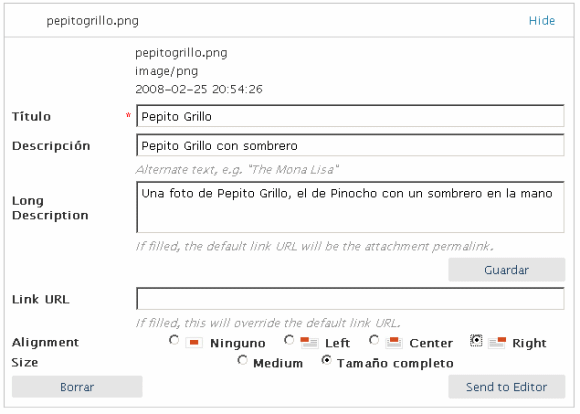Click the Alternate text hint below Descripción

(x=237, y=170)
